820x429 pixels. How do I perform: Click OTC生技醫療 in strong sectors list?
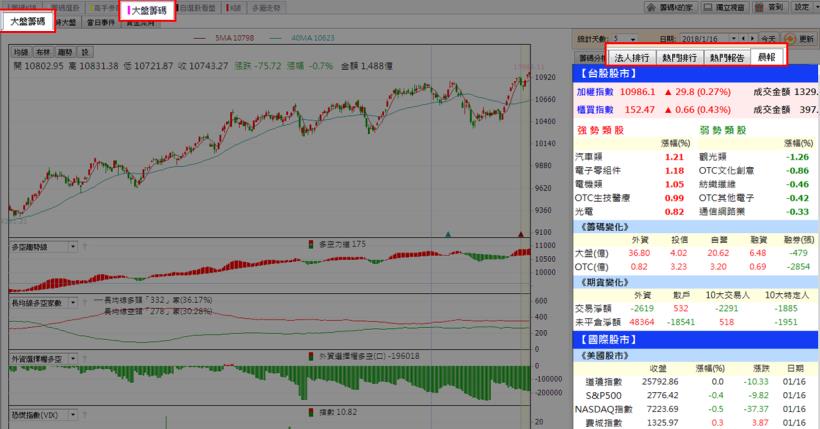point(602,198)
